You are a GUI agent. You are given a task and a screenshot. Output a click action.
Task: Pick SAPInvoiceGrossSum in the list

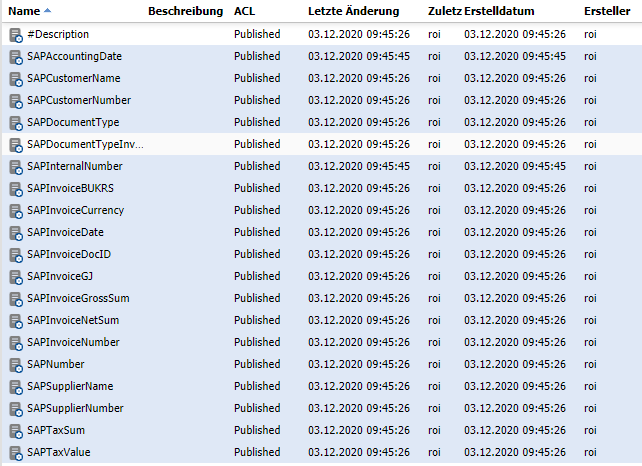(78, 299)
